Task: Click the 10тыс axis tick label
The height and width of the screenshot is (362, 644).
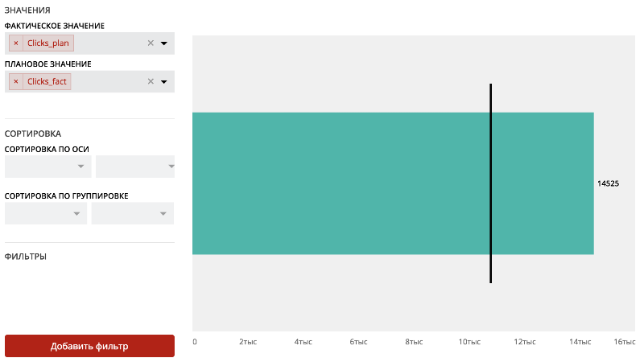Action: (469, 342)
